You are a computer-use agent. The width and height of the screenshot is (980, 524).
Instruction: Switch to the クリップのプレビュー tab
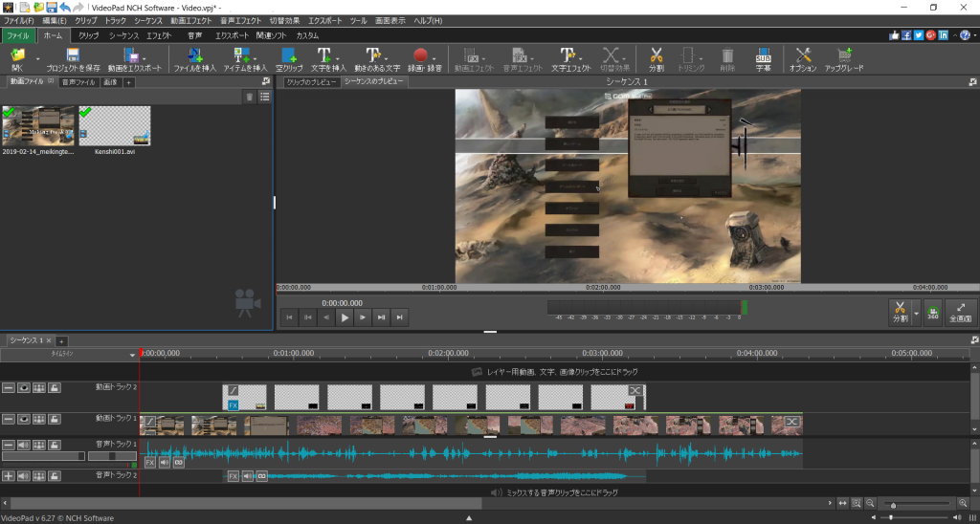click(x=312, y=82)
